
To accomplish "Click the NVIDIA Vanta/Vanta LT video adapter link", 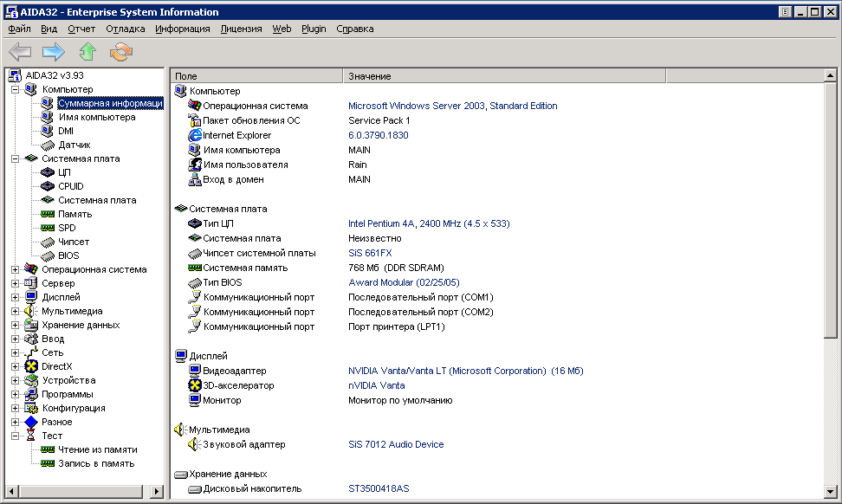I will (x=465, y=371).
